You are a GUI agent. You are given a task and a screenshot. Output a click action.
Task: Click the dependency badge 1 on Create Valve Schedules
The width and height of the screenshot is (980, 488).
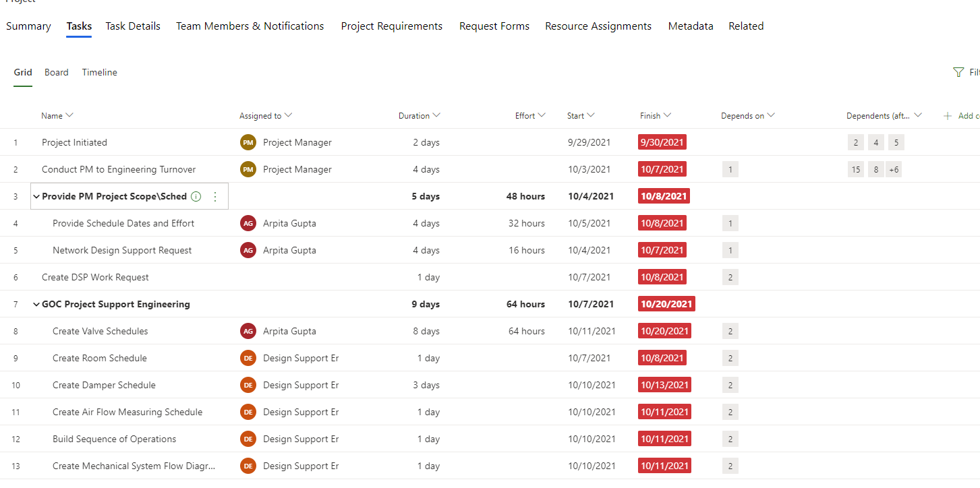730,331
